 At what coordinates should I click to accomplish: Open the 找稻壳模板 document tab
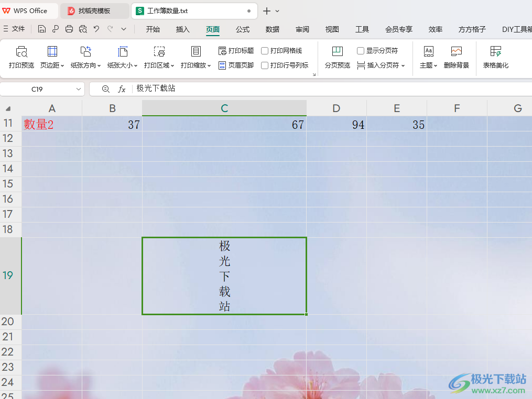[x=94, y=11]
